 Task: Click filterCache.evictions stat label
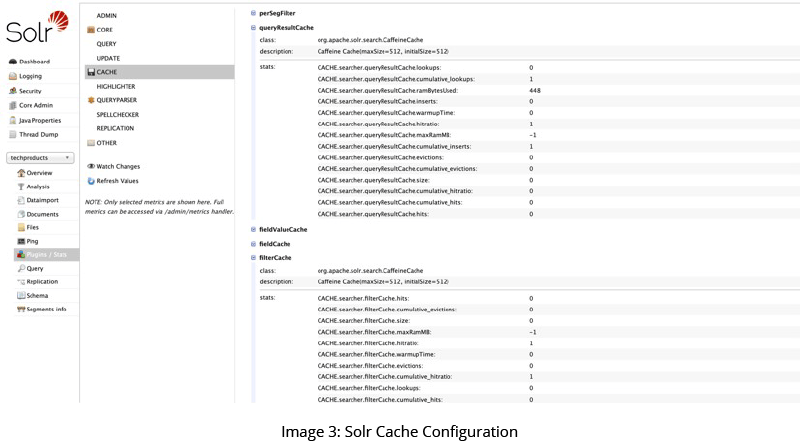(370, 366)
